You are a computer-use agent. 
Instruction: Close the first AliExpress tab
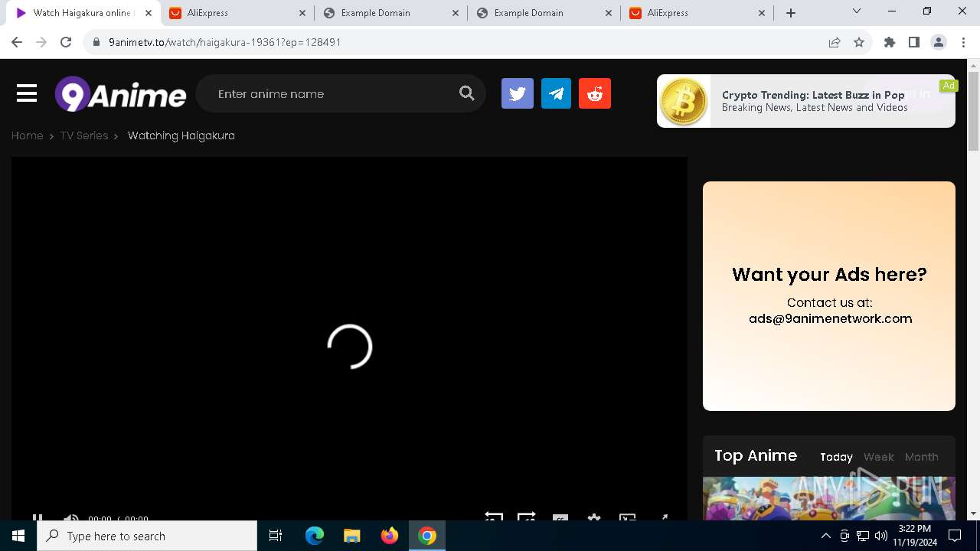coord(302,13)
